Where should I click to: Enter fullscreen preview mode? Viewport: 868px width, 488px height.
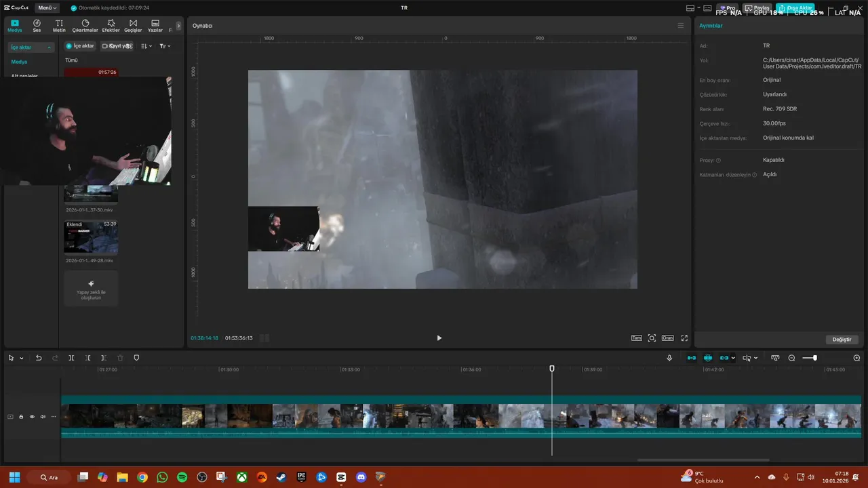pyautogui.click(x=684, y=338)
